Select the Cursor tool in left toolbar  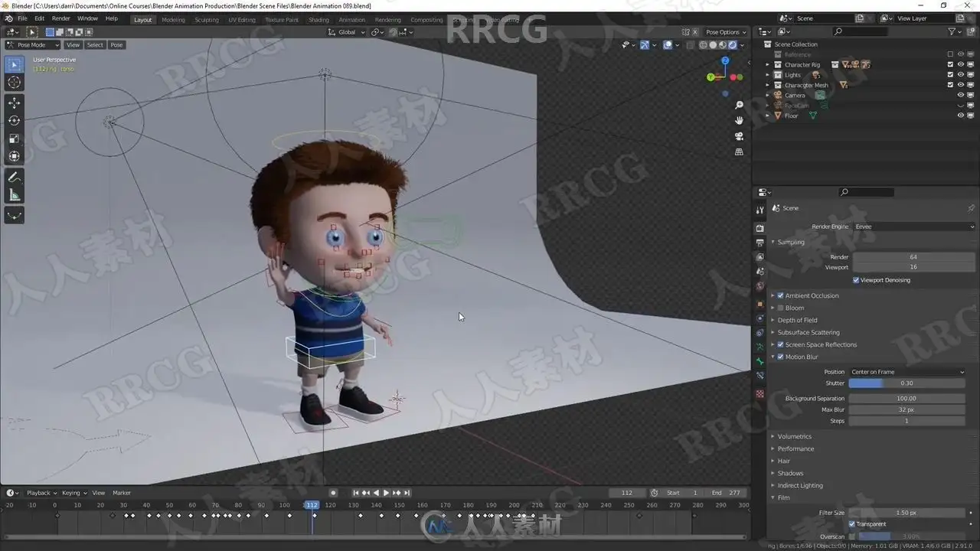pos(14,82)
